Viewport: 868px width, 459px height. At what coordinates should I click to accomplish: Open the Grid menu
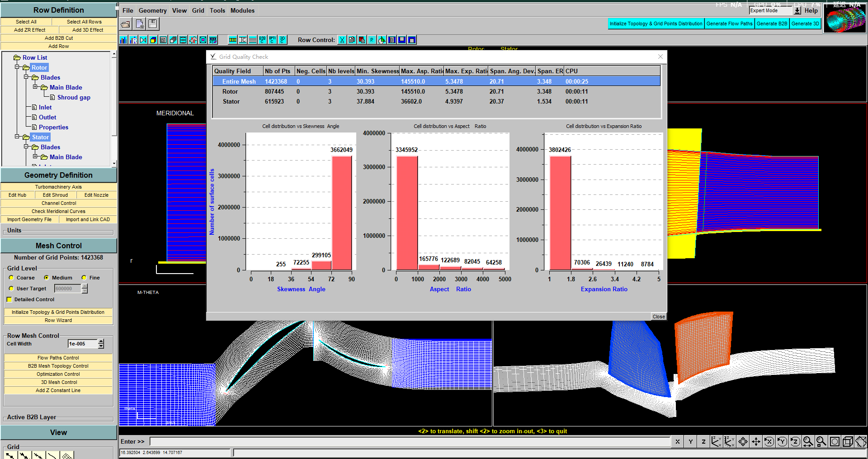coord(198,10)
